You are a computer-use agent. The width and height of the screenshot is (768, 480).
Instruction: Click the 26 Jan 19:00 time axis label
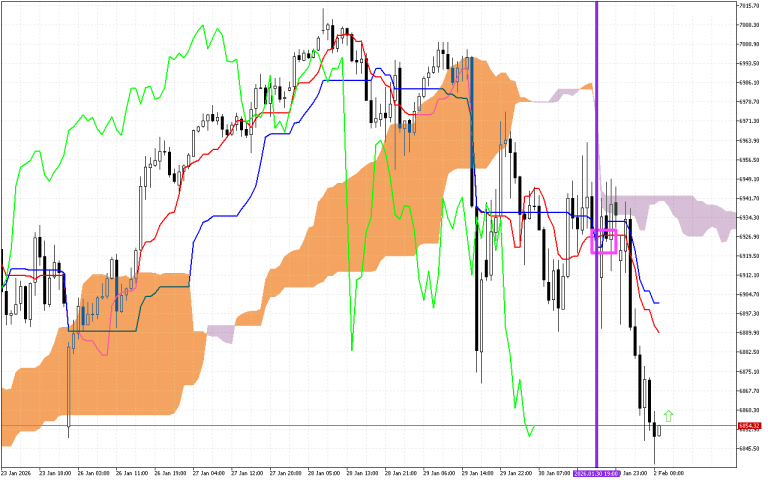[170, 474]
